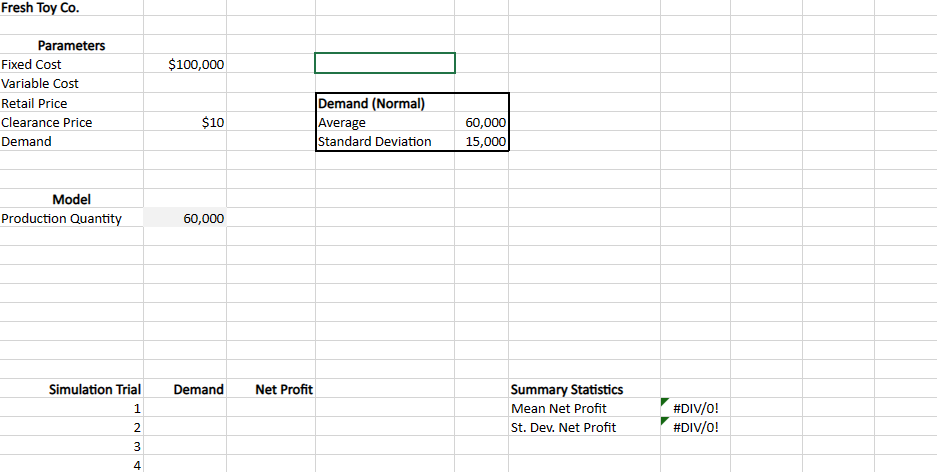Select the $100,000 fixed cost value
This screenshot has height=472, width=937.
[185, 64]
